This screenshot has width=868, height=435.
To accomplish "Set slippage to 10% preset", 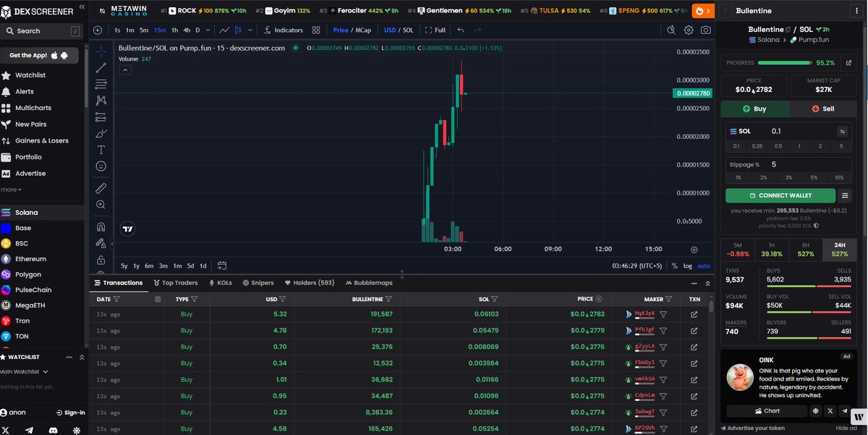I will [839, 177].
